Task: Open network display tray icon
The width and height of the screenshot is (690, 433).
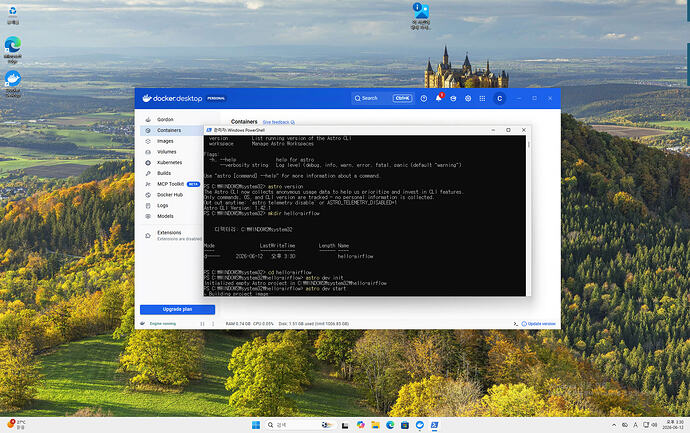Action: (x=646, y=425)
